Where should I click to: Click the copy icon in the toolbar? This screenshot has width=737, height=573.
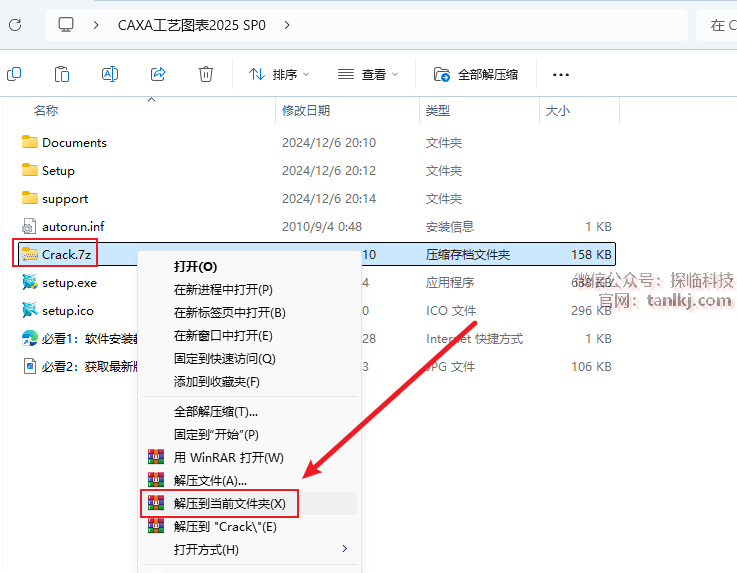click(x=14, y=74)
